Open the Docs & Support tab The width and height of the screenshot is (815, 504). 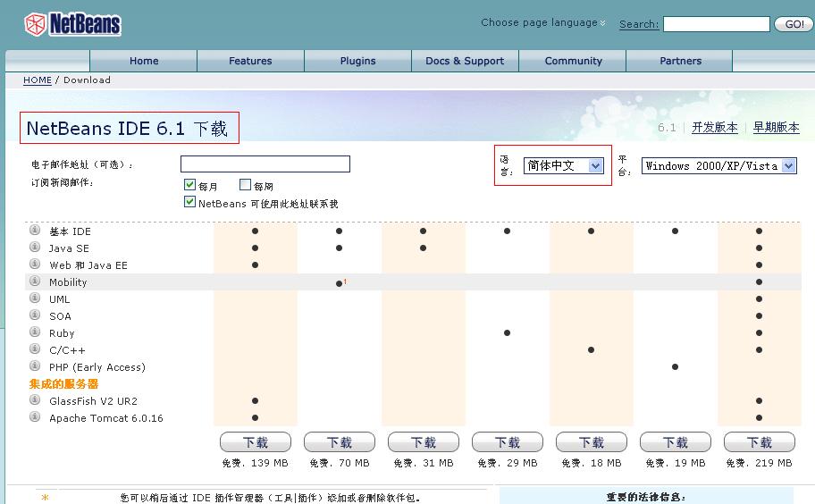[x=465, y=61]
